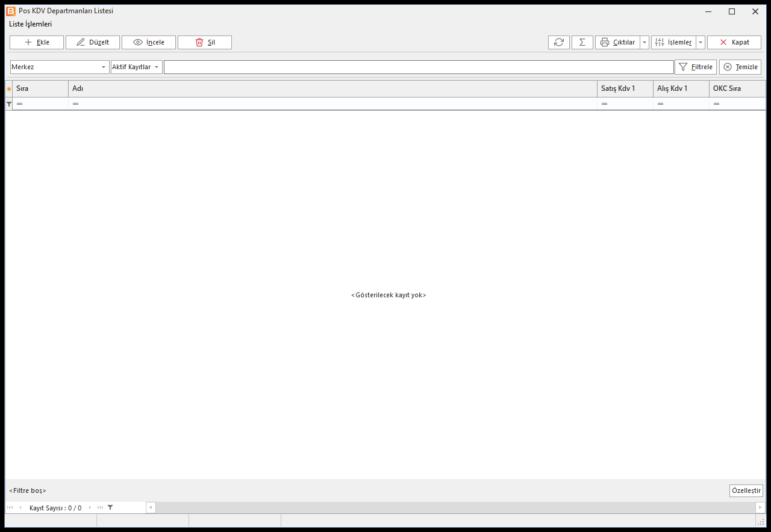Click the Kapat close button

coord(734,43)
